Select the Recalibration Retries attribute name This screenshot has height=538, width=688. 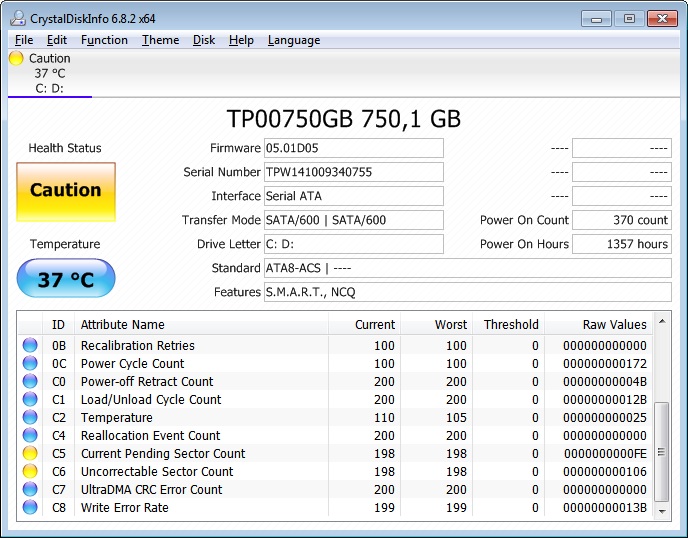click(x=137, y=345)
